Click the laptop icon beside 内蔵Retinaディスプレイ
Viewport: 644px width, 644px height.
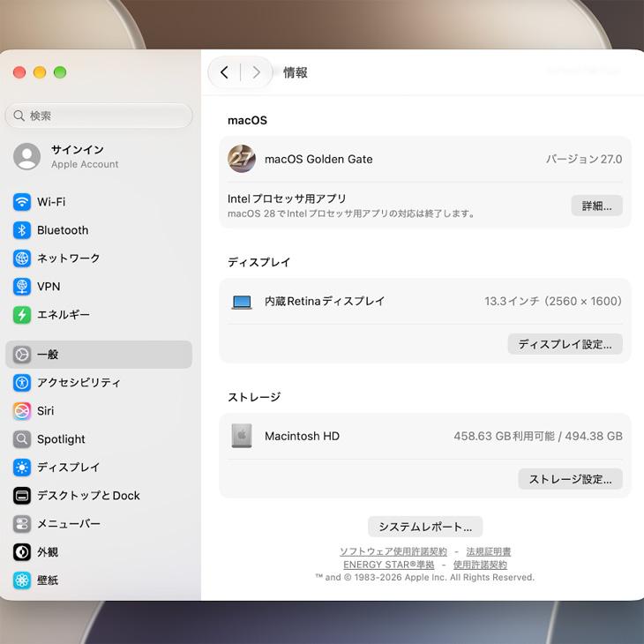242,302
